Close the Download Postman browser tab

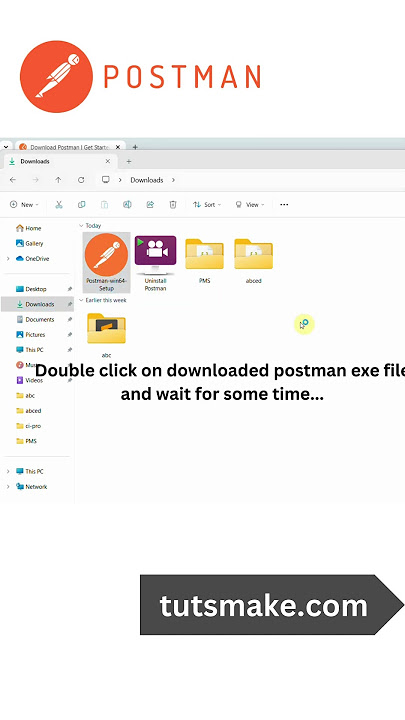[118, 147]
